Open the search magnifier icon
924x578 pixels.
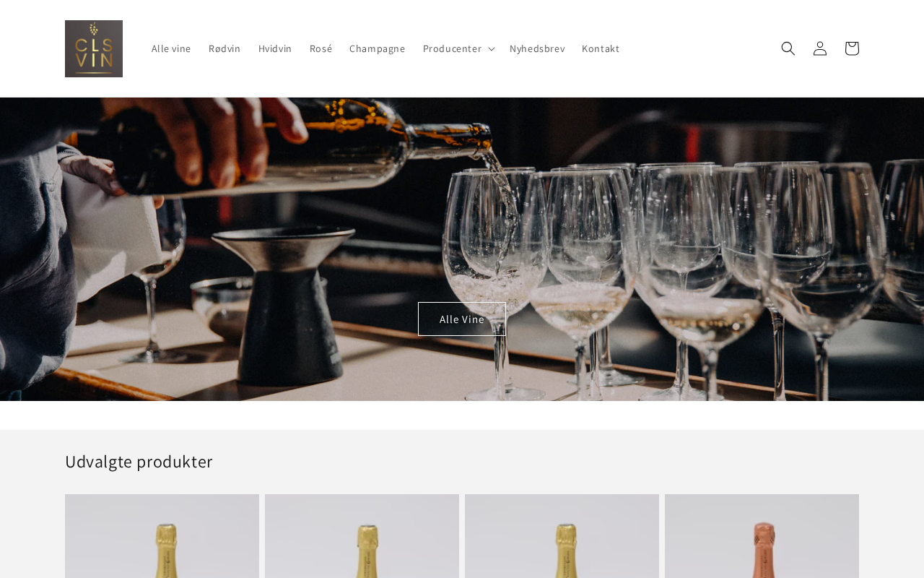788,48
